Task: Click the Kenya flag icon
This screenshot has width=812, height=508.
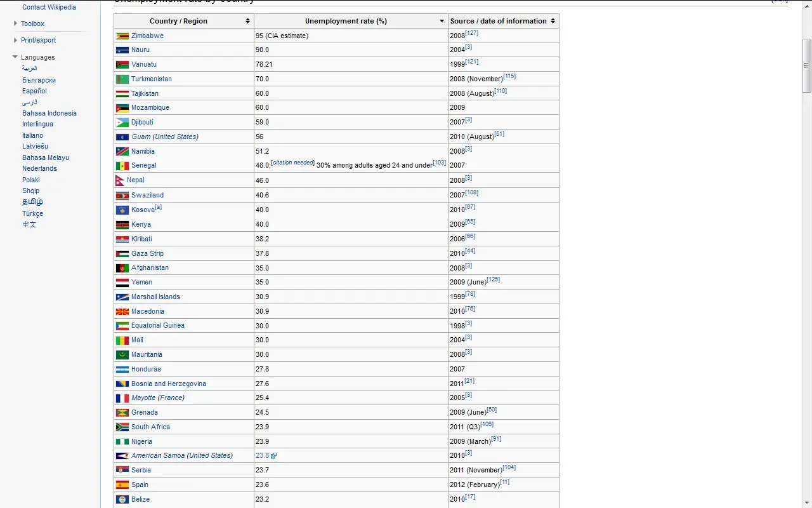Action: [122, 224]
